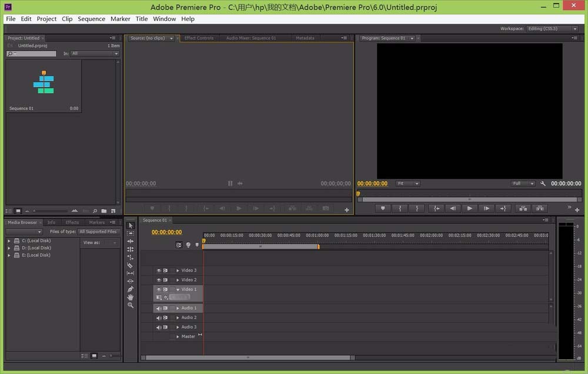Select the Pen tool in the tools panel
588x374 pixels.
click(x=130, y=289)
